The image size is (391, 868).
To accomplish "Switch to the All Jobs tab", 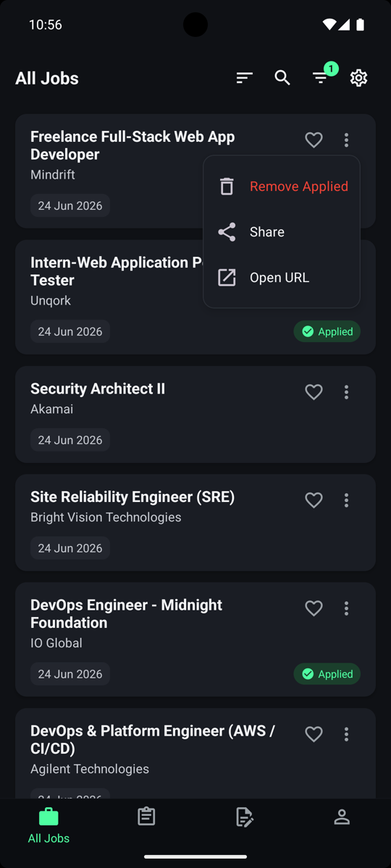I will click(49, 827).
